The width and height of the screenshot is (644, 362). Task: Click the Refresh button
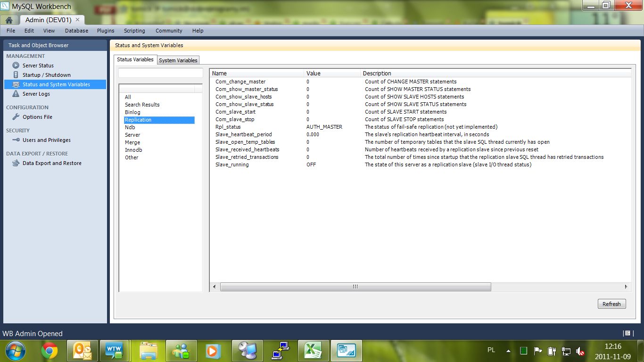[611, 304]
